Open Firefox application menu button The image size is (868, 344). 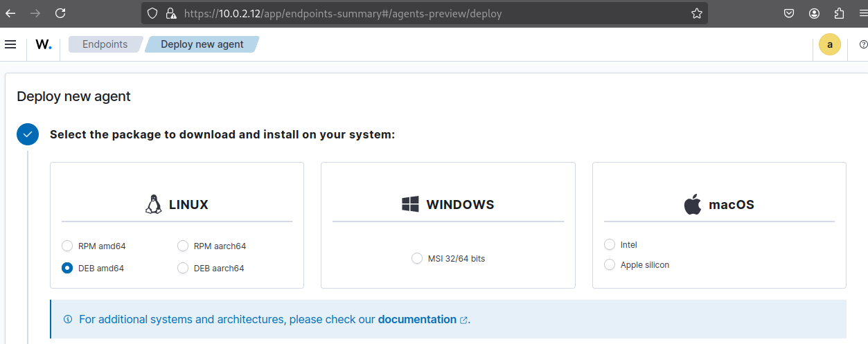pos(862,13)
